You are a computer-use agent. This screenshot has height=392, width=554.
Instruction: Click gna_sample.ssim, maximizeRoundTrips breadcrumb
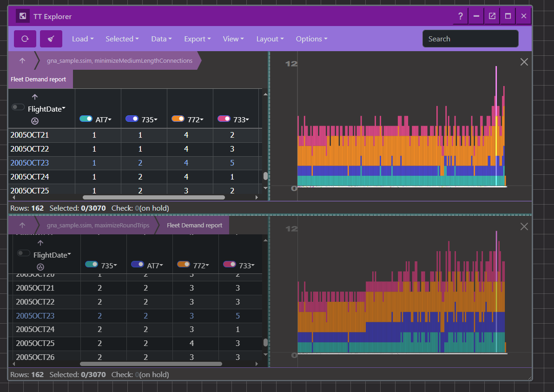point(98,226)
